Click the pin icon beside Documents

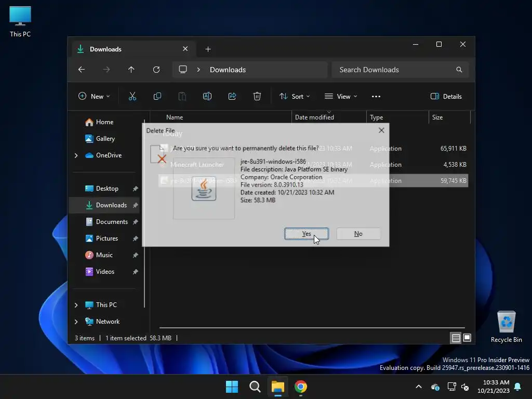(136, 222)
